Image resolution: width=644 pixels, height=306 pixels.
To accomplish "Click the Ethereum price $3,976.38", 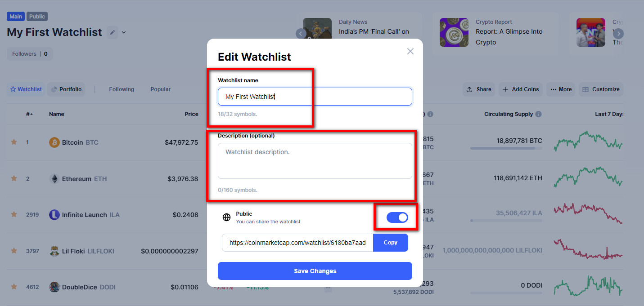I will point(183,179).
